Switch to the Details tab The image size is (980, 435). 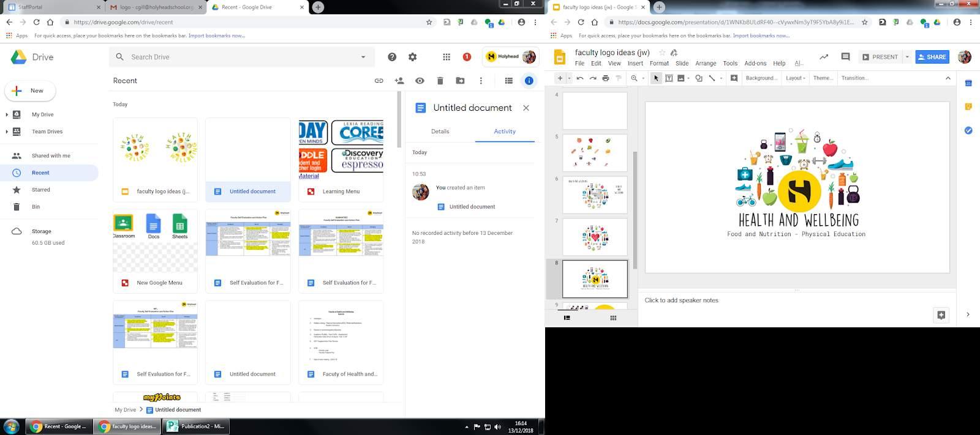[440, 132]
